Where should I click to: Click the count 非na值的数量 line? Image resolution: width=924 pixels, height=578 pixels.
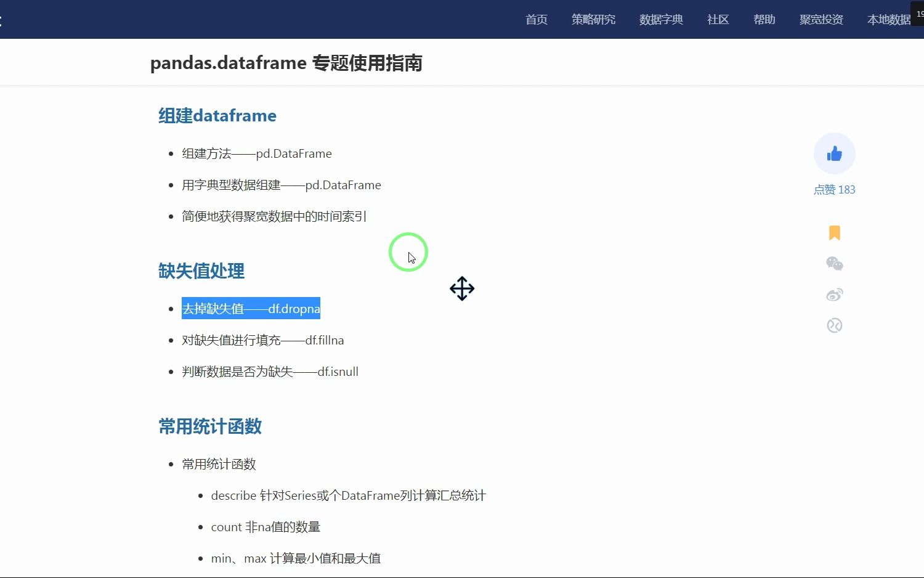pyautogui.click(x=265, y=527)
